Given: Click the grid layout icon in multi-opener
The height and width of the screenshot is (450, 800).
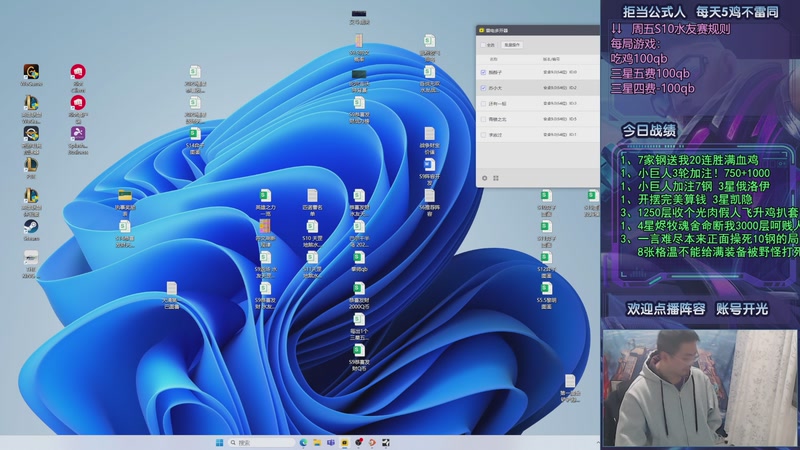Looking at the screenshot, I should click(496, 178).
